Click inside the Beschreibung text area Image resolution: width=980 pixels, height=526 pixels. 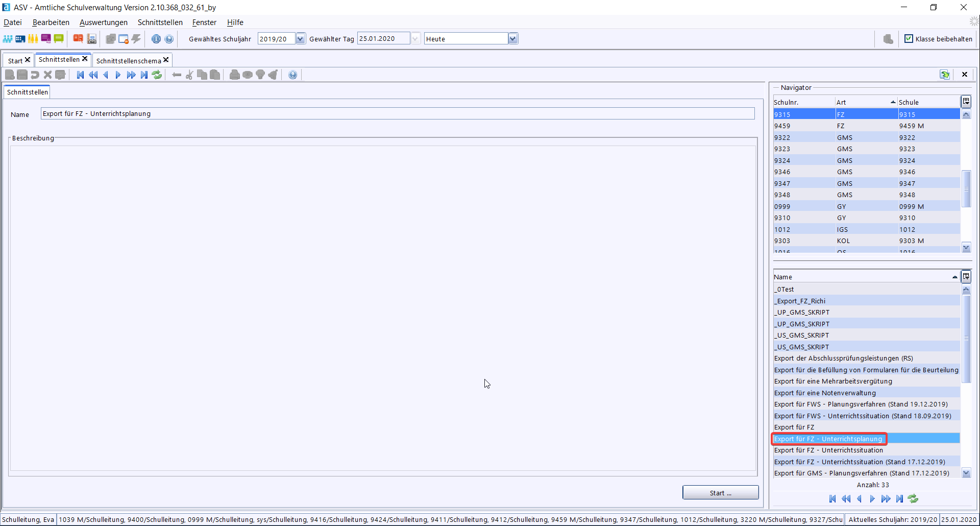(x=383, y=308)
